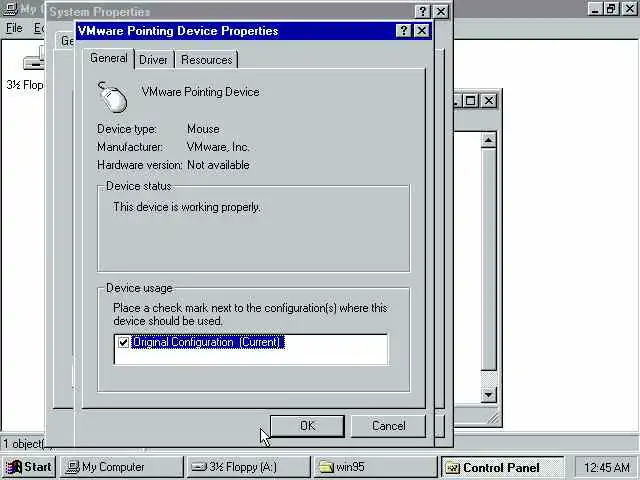This screenshot has height=480, width=640.
Task: Switch to My Computer taskbar button
Action: click(122, 467)
